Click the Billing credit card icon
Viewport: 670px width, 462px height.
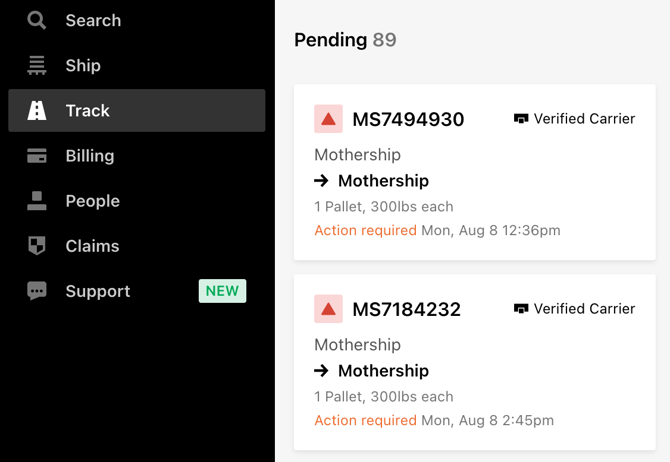(x=37, y=156)
